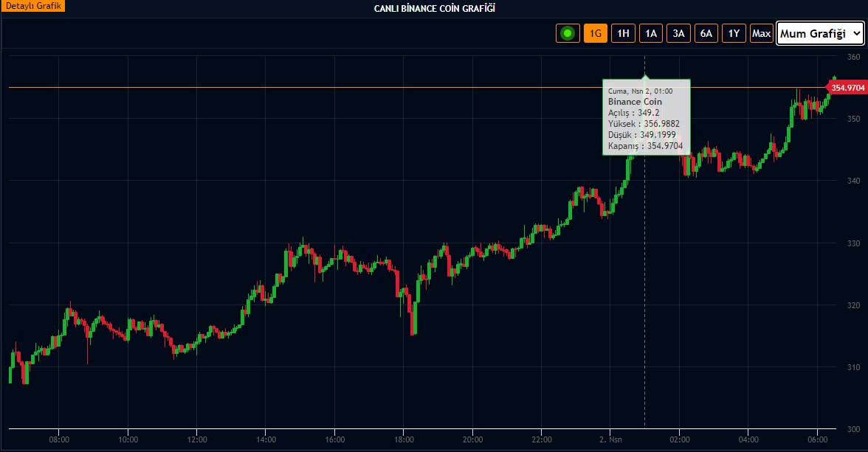The height and width of the screenshot is (452, 868).
Task: Click the 10:00 time axis label
Action: 128,439
